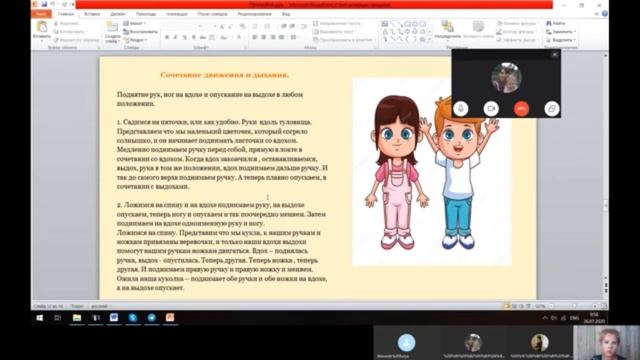Open the Файл (File) tab
This screenshot has height=360, width=640.
point(41,14)
